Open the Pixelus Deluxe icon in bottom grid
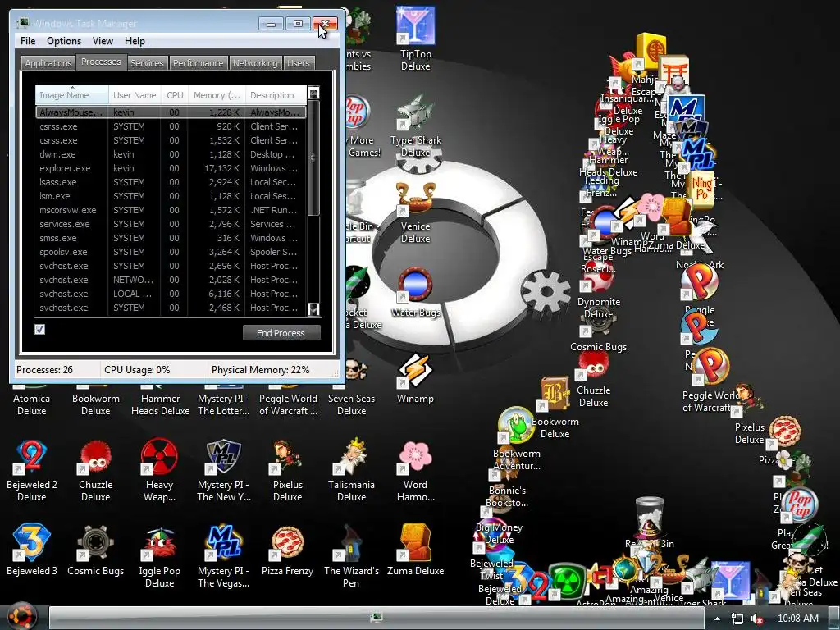The image size is (840, 630). tap(288, 472)
